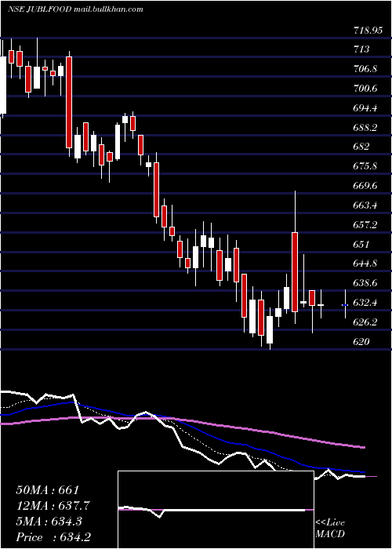Click the Price : 634.2 reading
Screen dimensions: 392x549
[x=53, y=537]
